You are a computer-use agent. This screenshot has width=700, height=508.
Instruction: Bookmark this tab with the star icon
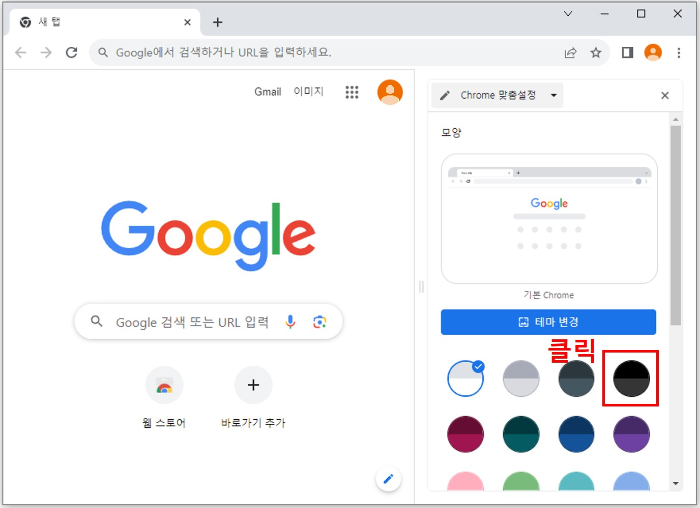coord(596,53)
